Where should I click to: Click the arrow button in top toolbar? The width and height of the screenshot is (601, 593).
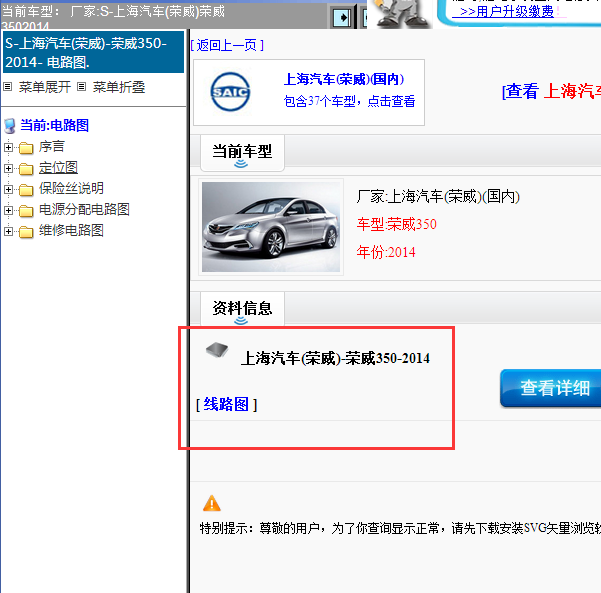point(342,18)
